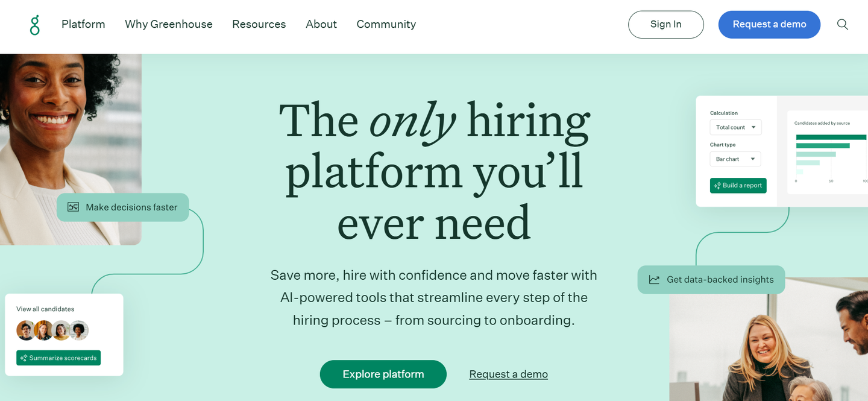This screenshot has width=868, height=401.
Task: Click the Make decisions faster pill
Action: pyautogui.click(x=123, y=207)
